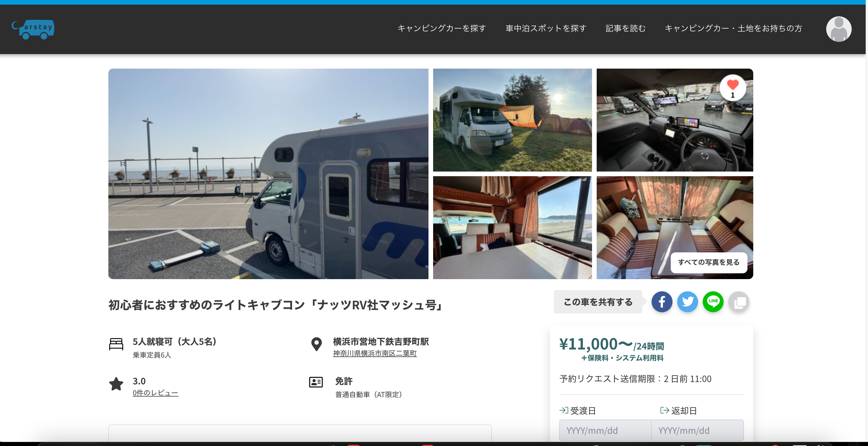Click the star rating icon
The width and height of the screenshot is (868, 446).
116,383
